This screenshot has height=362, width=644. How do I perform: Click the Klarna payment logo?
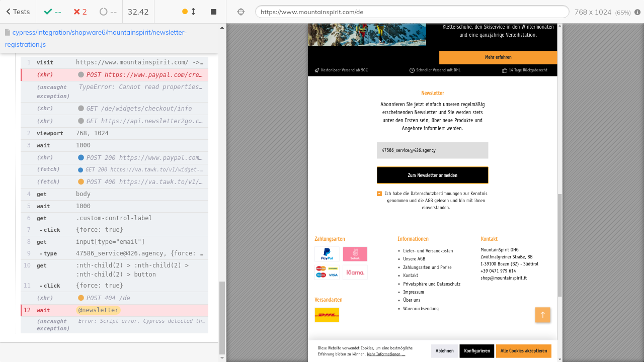[x=355, y=273]
